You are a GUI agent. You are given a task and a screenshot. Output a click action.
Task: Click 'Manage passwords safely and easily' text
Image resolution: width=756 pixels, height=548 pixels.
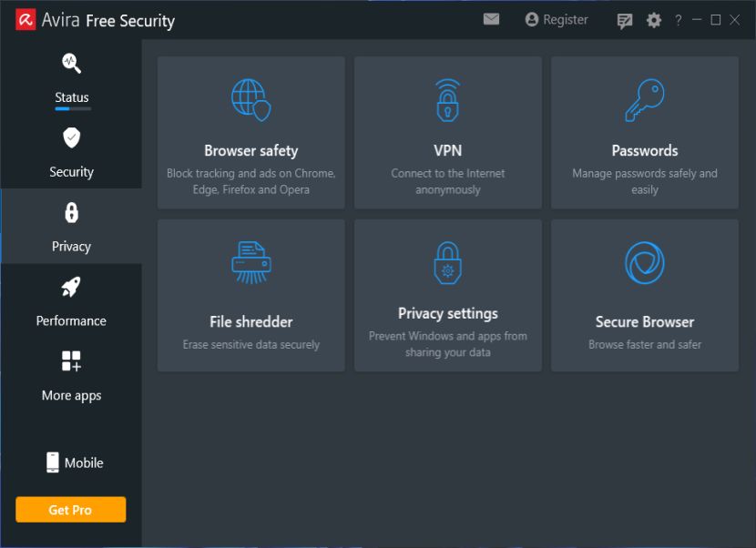click(x=645, y=181)
